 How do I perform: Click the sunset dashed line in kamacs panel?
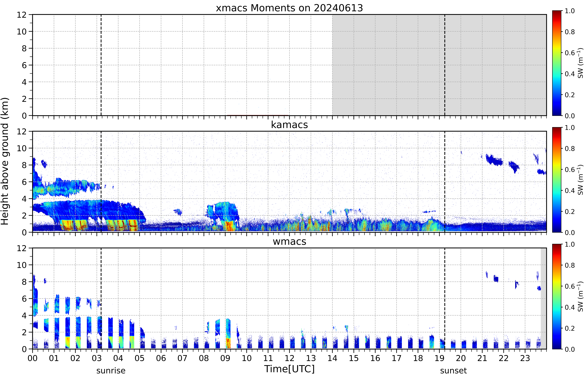click(x=445, y=182)
